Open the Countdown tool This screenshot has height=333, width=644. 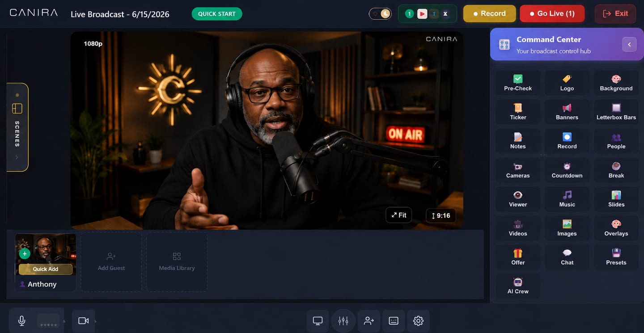pyautogui.click(x=567, y=170)
